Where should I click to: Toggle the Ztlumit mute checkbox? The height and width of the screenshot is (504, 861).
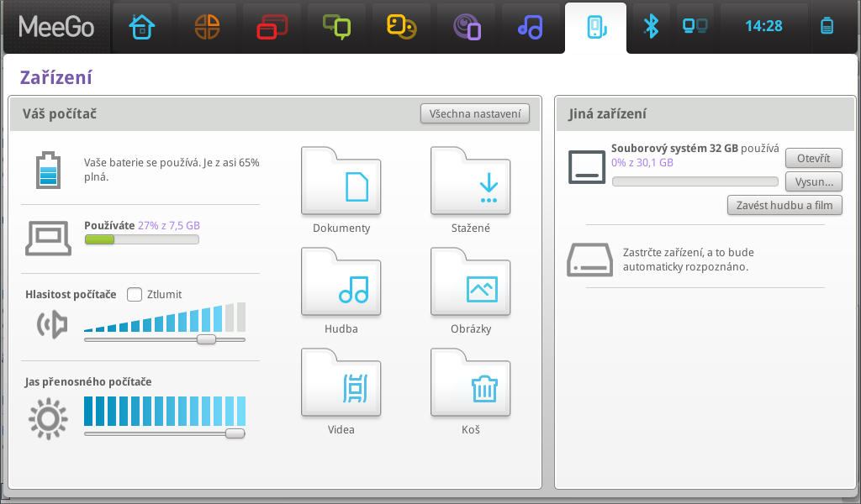click(x=135, y=294)
